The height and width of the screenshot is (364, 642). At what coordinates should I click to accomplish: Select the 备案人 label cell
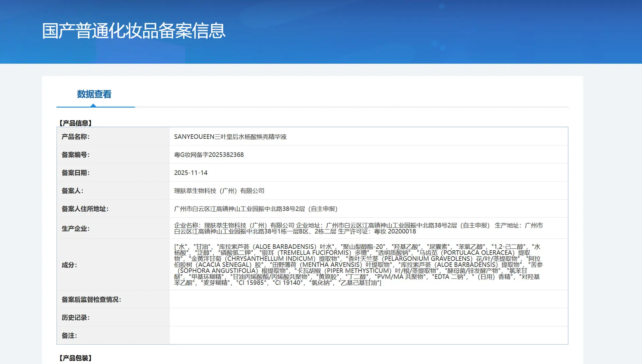tap(113, 191)
